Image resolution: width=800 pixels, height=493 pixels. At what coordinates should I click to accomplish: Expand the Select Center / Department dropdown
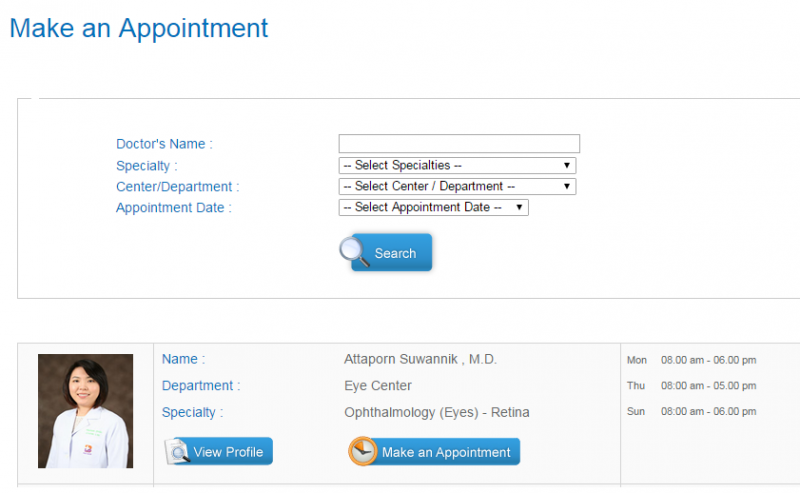click(x=457, y=187)
